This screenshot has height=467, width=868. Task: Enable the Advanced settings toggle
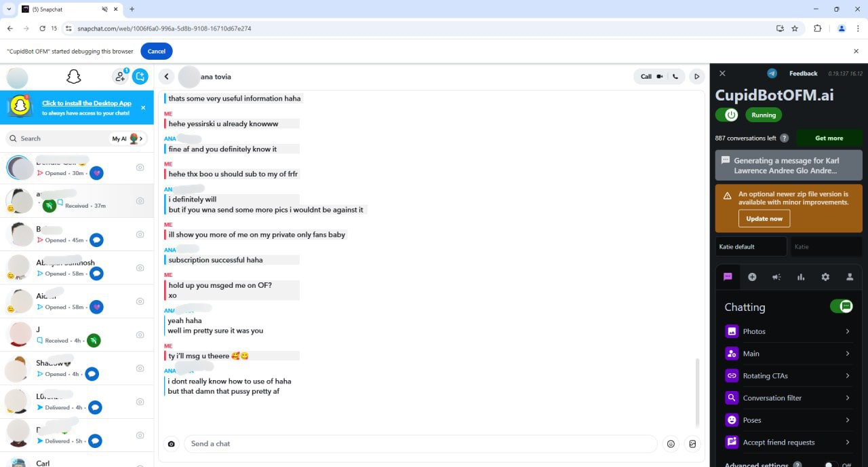831,464
